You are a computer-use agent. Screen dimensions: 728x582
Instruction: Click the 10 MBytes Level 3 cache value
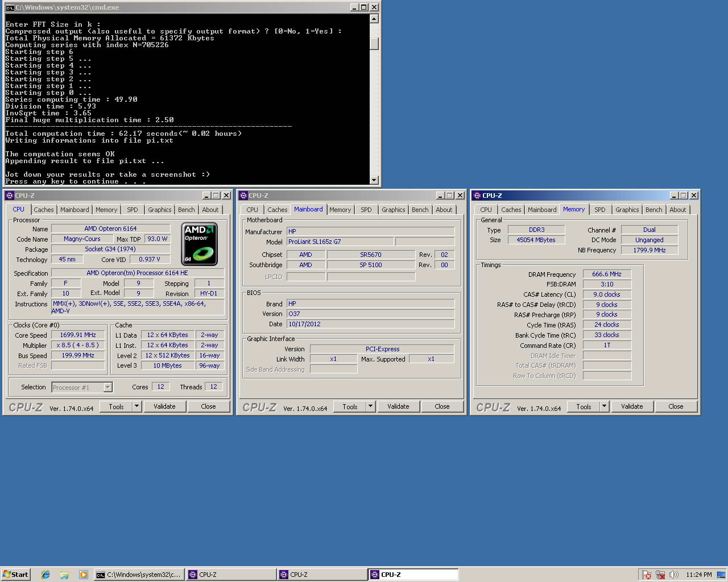(x=168, y=365)
